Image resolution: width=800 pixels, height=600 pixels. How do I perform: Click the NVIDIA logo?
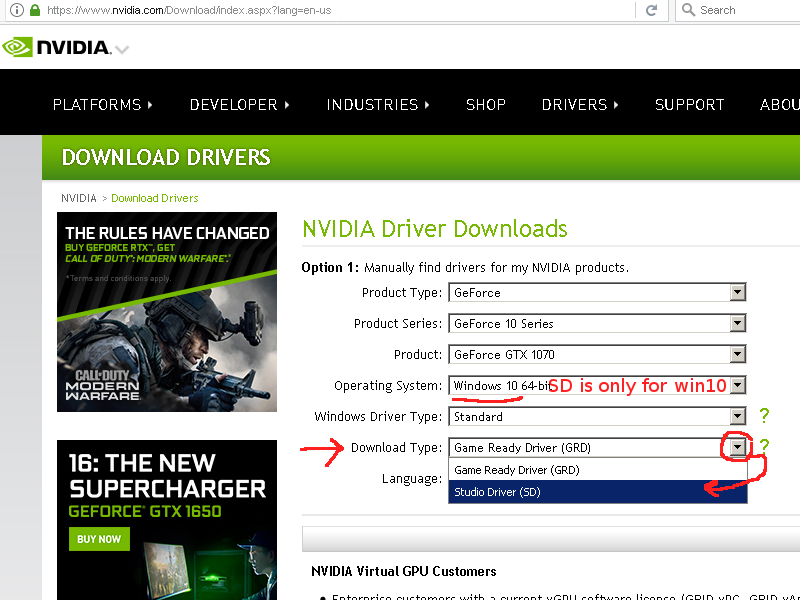(x=56, y=47)
